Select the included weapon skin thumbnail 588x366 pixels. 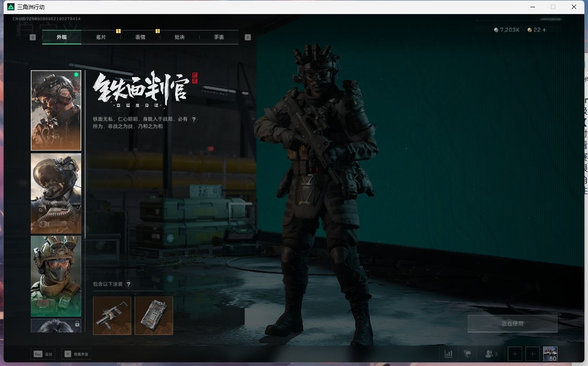tap(112, 316)
